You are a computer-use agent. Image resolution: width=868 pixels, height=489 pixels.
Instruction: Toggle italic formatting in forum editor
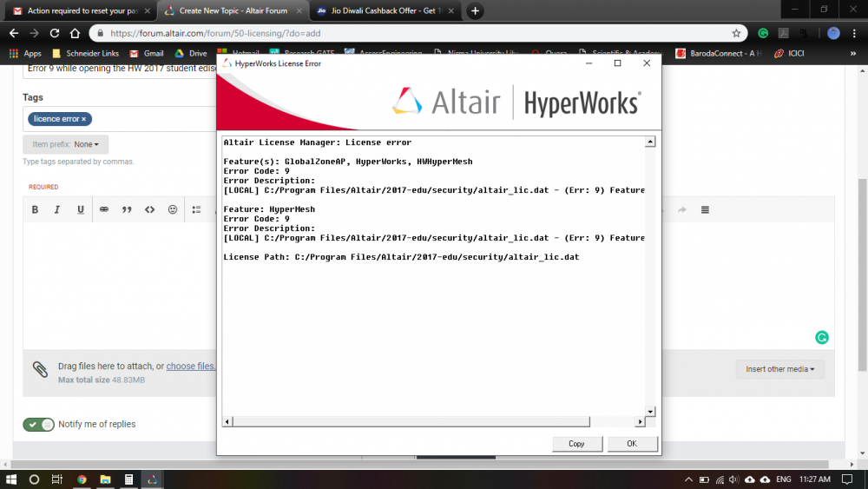point(57,210)
